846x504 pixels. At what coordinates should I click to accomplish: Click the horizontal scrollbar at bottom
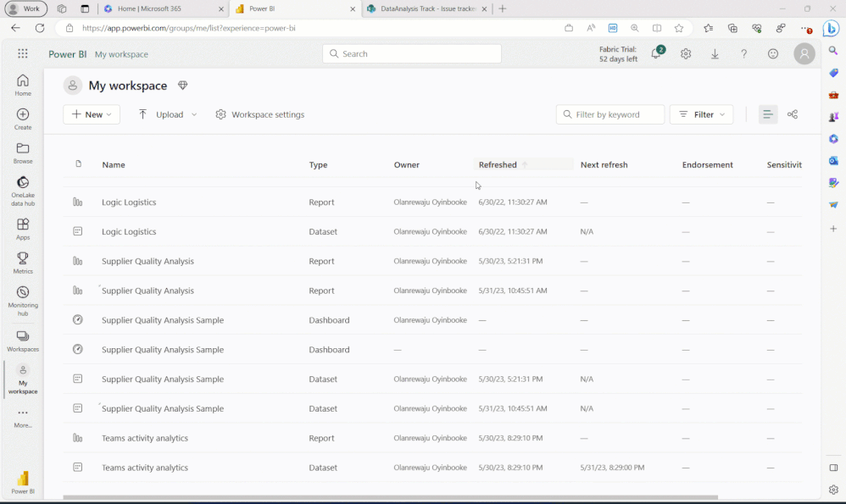click(x=390, y=497)
